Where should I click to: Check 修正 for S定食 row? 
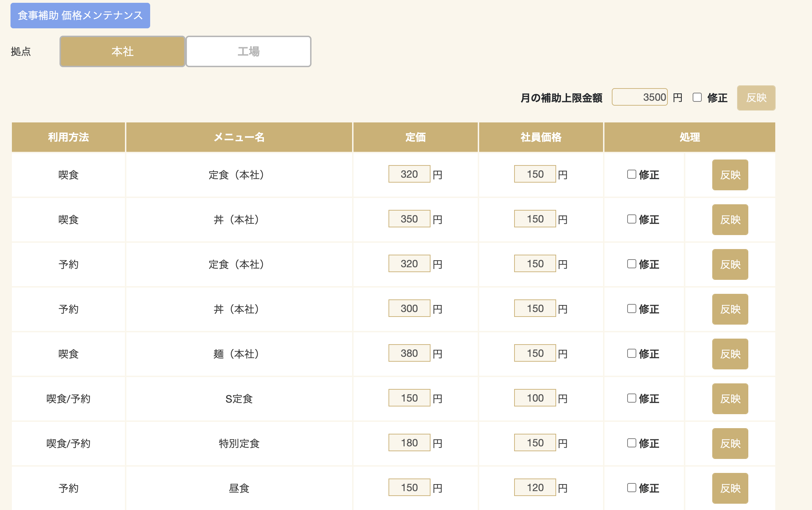coord(631,398)
